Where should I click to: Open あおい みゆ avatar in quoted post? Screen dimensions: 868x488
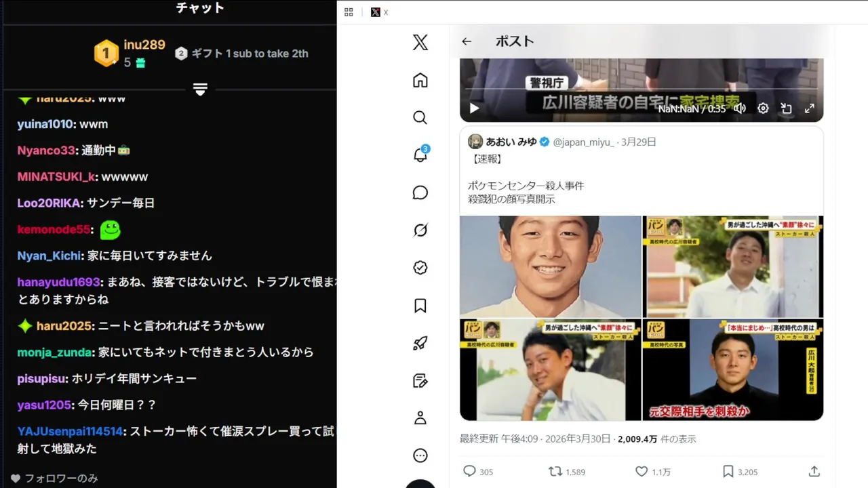[475, 142]
